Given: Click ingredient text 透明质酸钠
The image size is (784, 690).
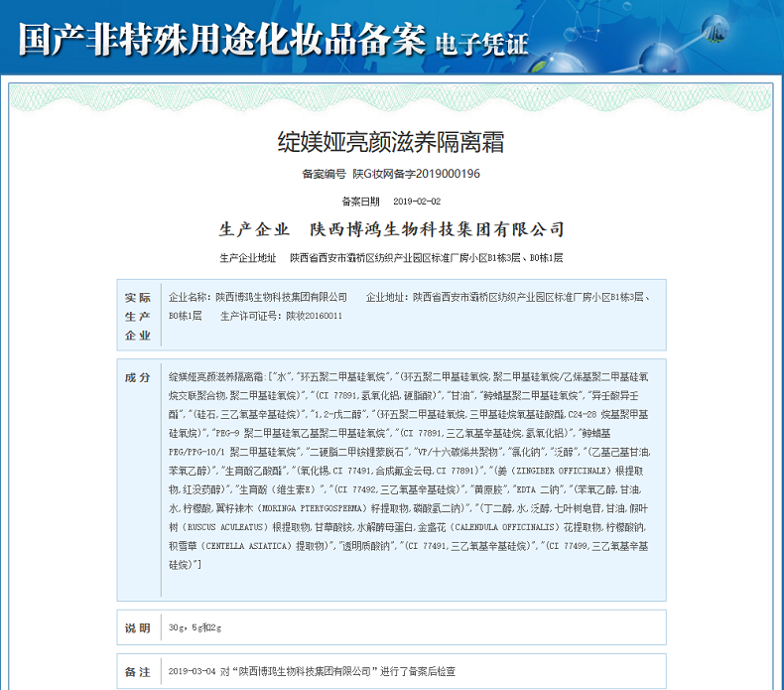Looking at the screenshot, I should [x=365, y=546].
